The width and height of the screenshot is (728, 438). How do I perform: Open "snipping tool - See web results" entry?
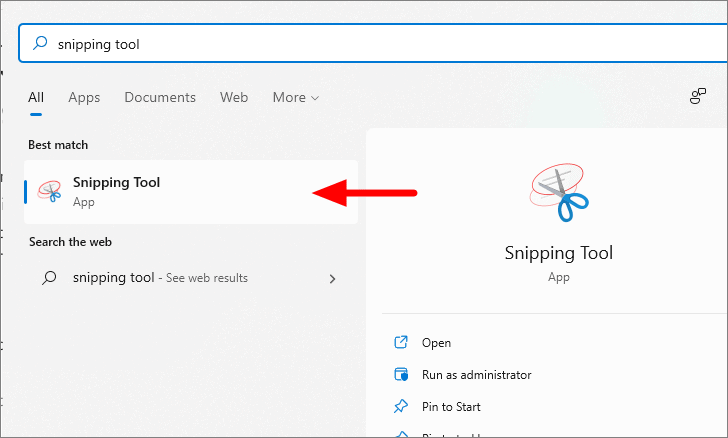(x=191, y=278)
